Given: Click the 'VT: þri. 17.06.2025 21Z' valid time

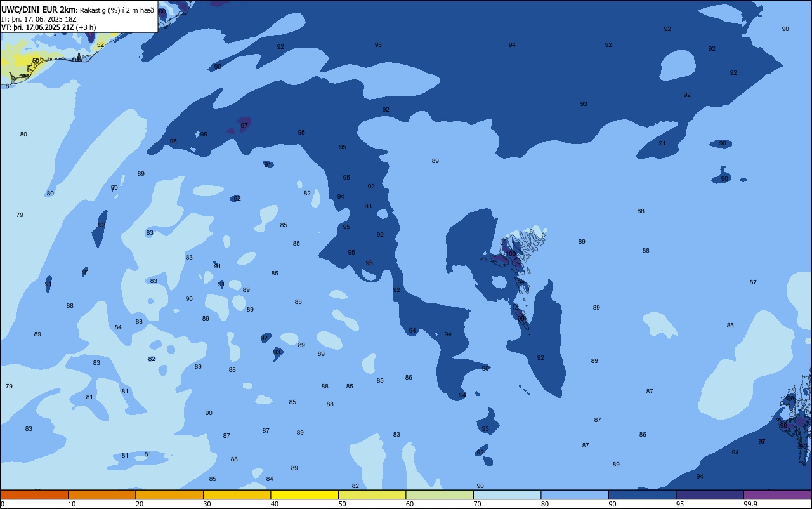Looking at the screenshot, I should pyautogui.click(x=37, y=27).
